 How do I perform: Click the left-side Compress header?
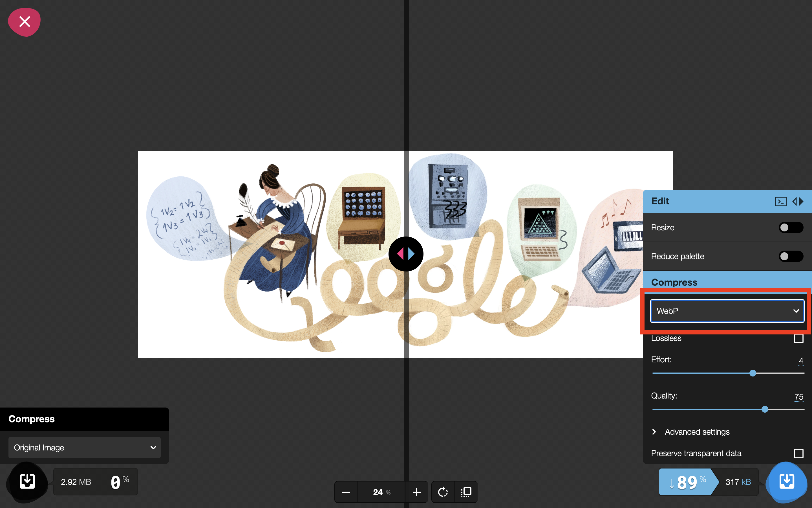coord(85,419)
